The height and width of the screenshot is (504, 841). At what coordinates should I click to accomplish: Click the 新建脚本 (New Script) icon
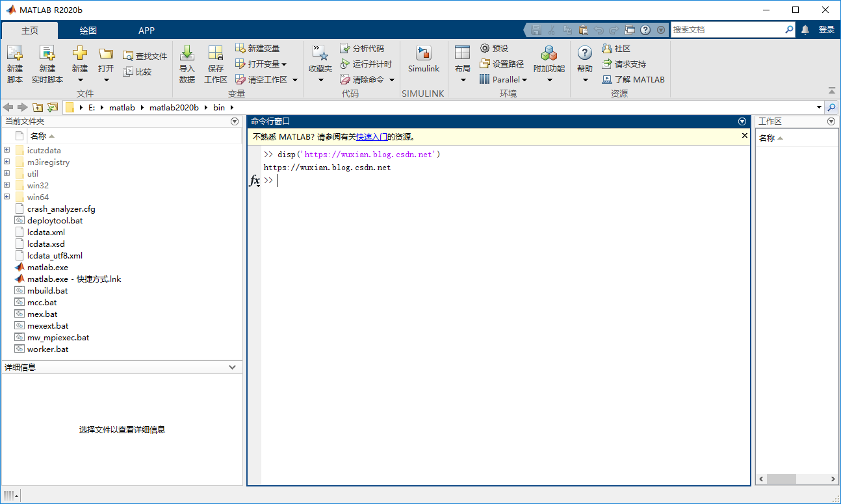point(15,54)
